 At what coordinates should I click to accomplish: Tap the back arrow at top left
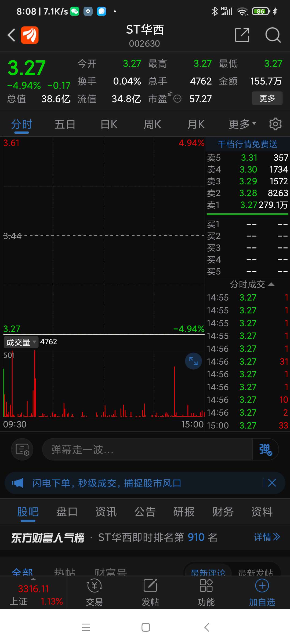tap(11, 35)
